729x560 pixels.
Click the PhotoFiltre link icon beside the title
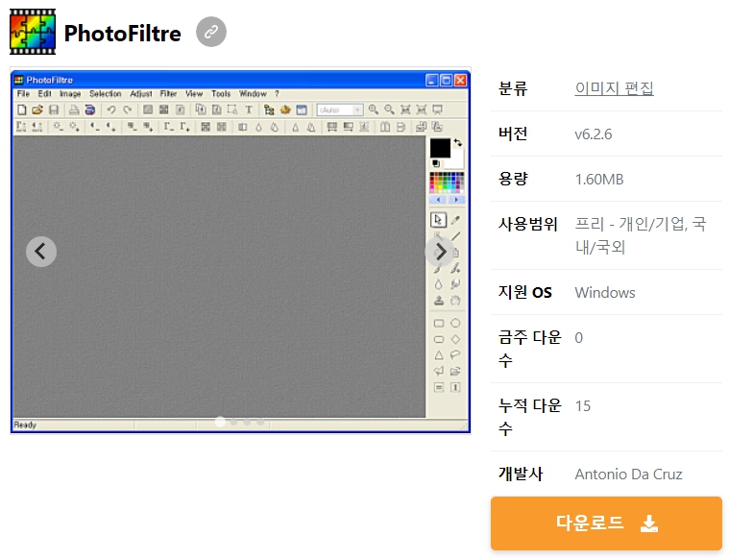pyautogui.click(x=211, y=32)
